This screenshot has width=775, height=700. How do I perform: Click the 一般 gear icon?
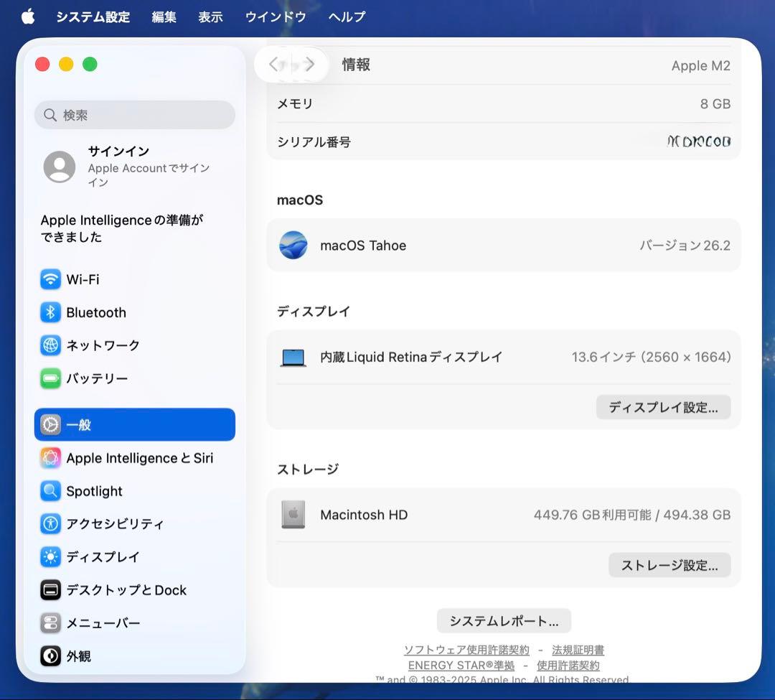[50, 424]
